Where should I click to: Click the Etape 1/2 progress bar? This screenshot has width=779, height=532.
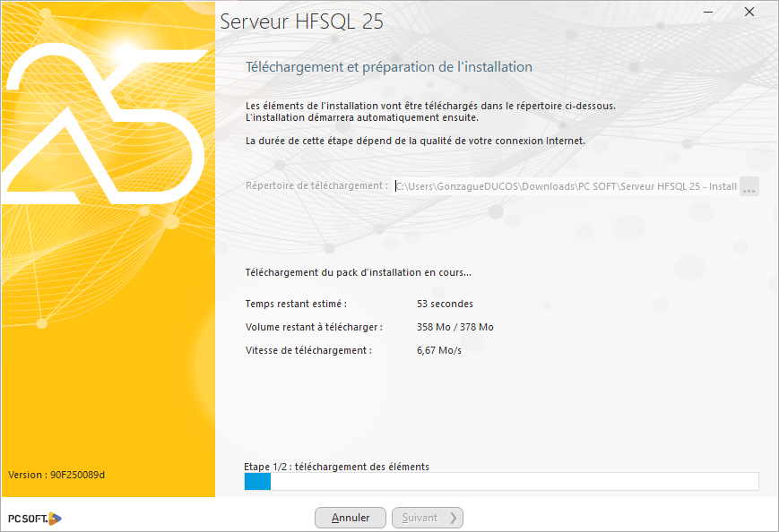[x=502, y=481]
